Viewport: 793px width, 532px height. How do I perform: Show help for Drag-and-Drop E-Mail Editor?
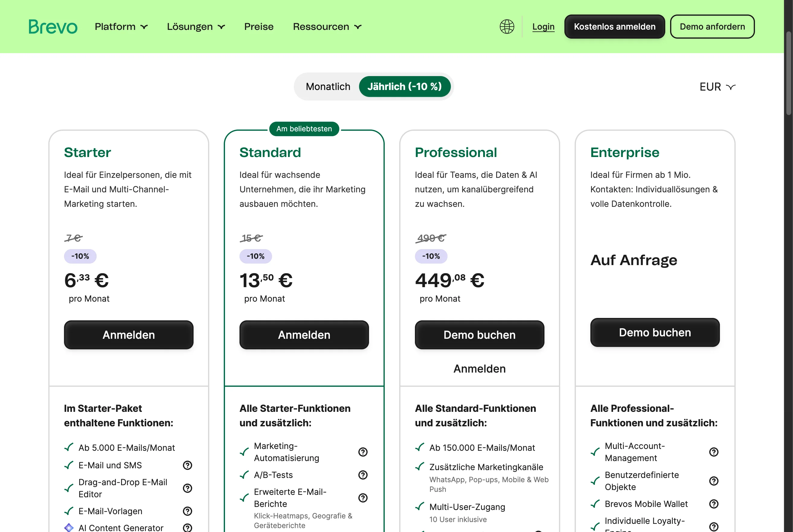187,488
